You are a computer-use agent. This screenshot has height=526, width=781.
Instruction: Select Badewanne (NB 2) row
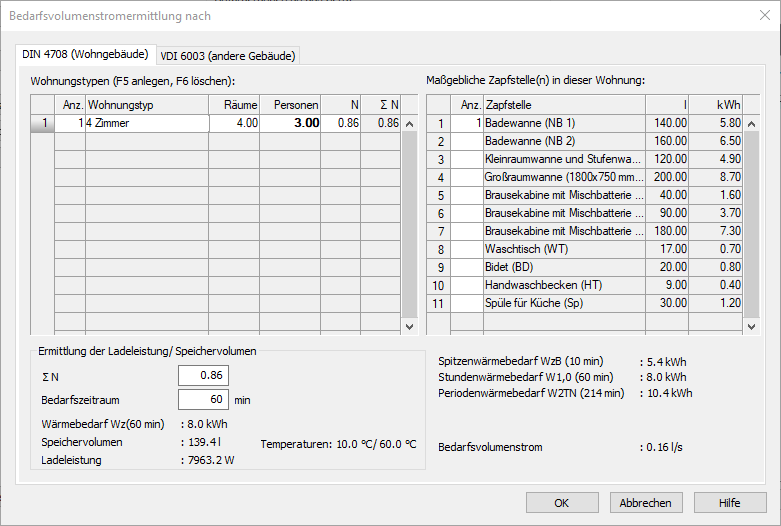click(584, 141)
